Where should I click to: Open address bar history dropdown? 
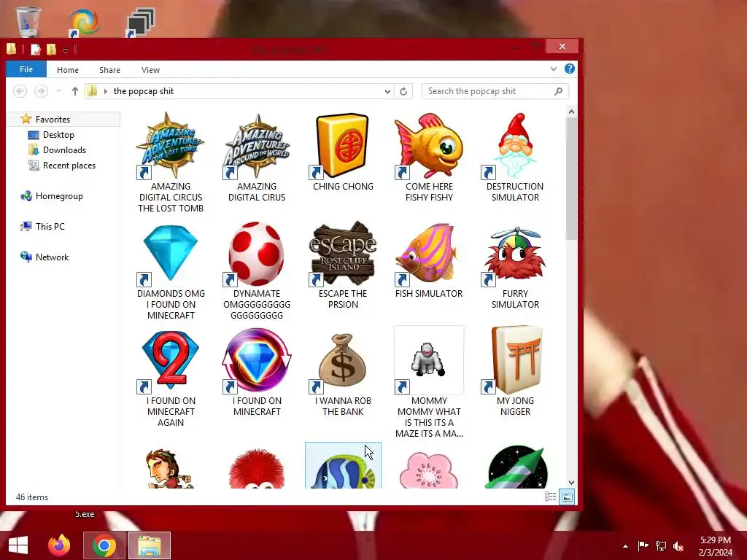point(387,91)
